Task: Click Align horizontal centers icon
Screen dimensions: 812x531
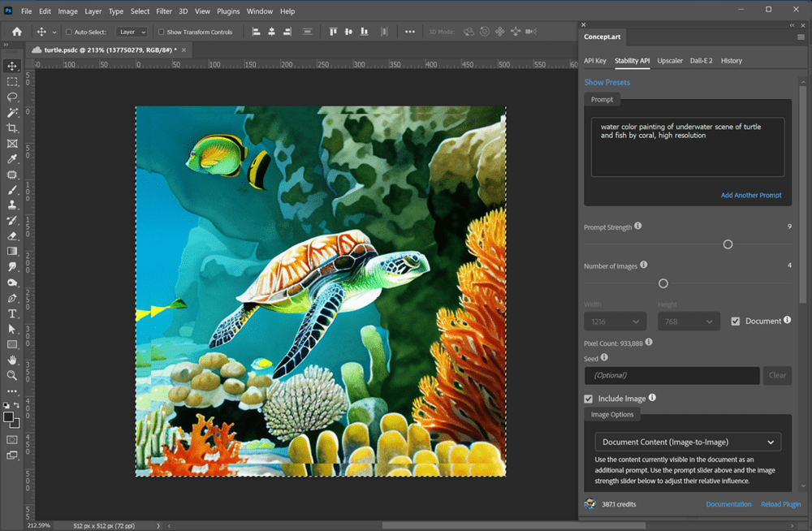Action: click(x=271, y=32)
